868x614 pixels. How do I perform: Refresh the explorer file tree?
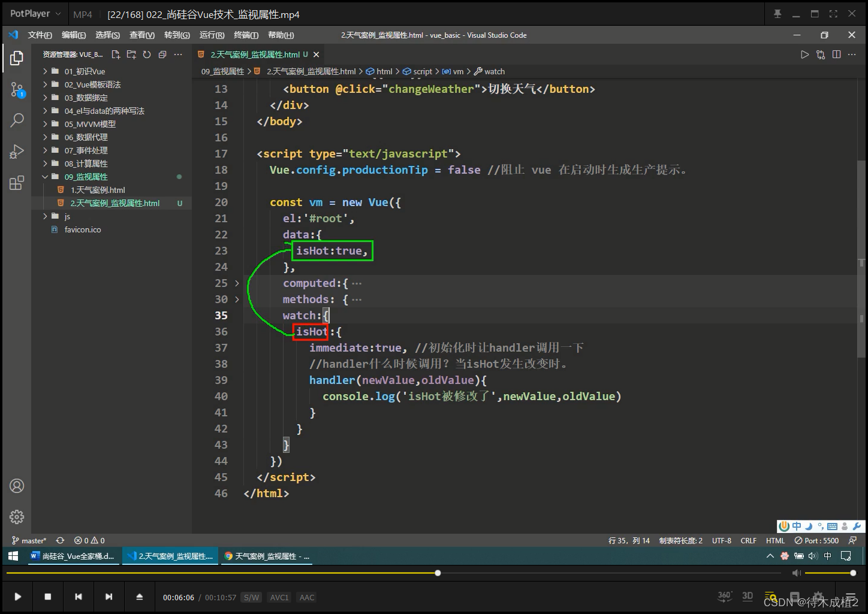pyautogui.click(x=147, y=55)
